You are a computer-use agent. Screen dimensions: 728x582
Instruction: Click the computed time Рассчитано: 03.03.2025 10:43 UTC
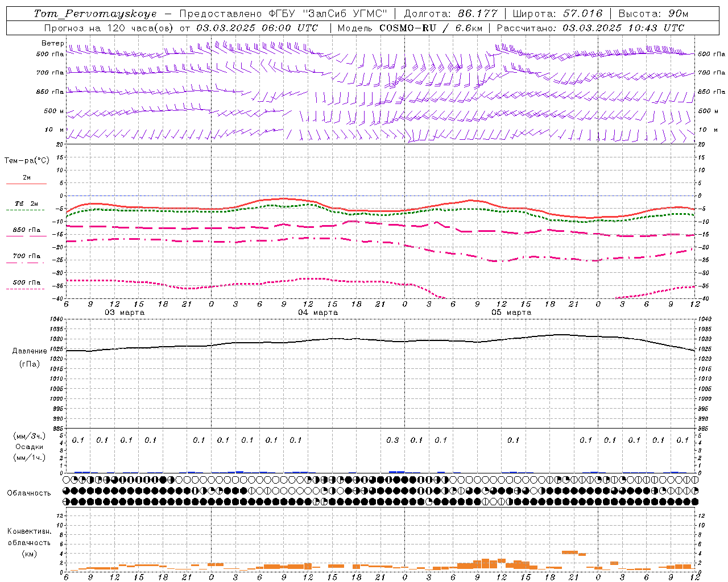pyautogui.click(x=590, y=28)
